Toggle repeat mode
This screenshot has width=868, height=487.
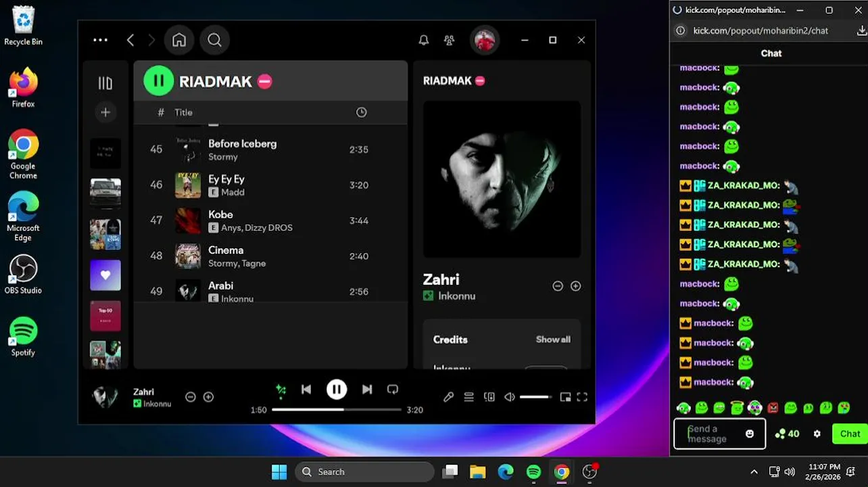click(x=393, y=390)
